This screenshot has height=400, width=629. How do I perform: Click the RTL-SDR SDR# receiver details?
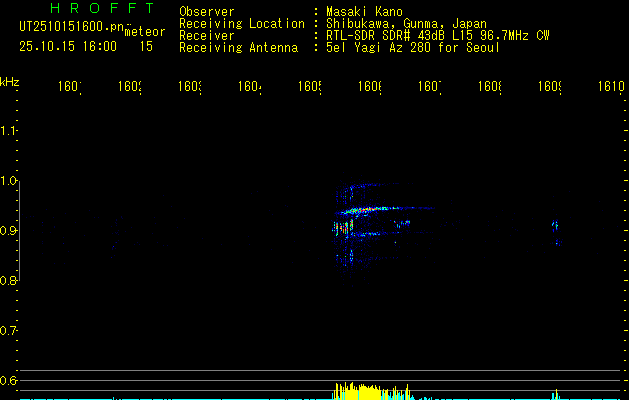click(x=438, y=36)
